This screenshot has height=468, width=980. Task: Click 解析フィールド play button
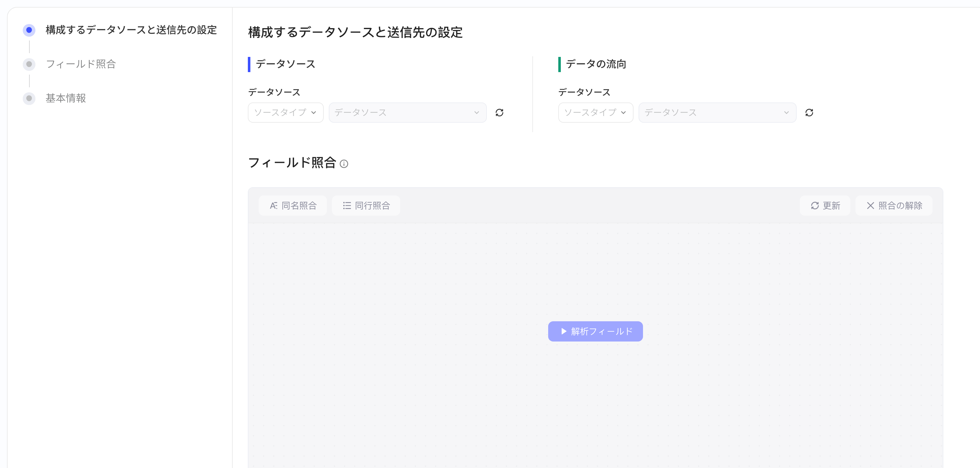pyautogui.click(x=595, y=331)
